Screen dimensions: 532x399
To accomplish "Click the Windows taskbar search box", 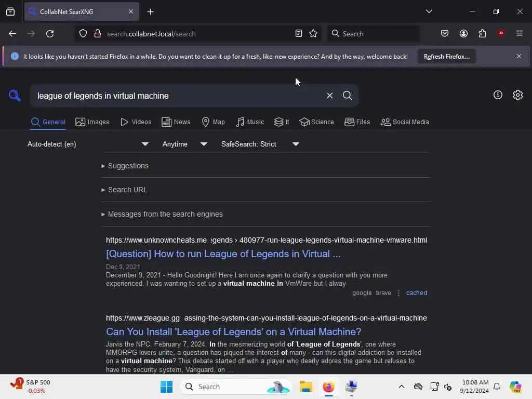I will (x=236, y=387).
